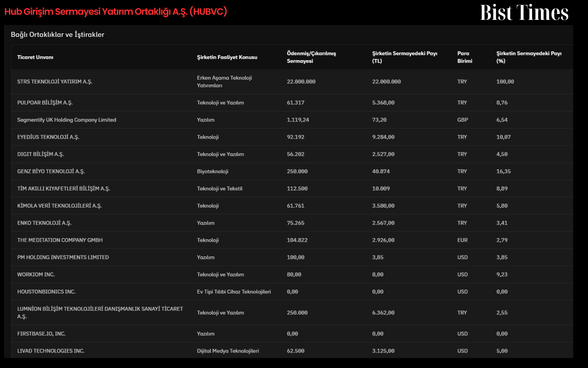Select the Şirketin Faaliyet Konusu column header
The image size is (588, 368).
click(x=227, y=57)
